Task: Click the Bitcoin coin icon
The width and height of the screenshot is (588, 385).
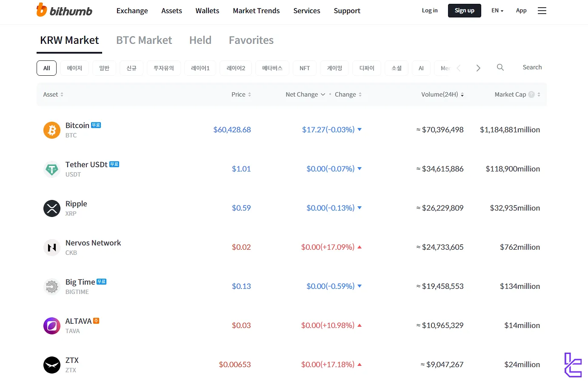Action: point(52,130)
